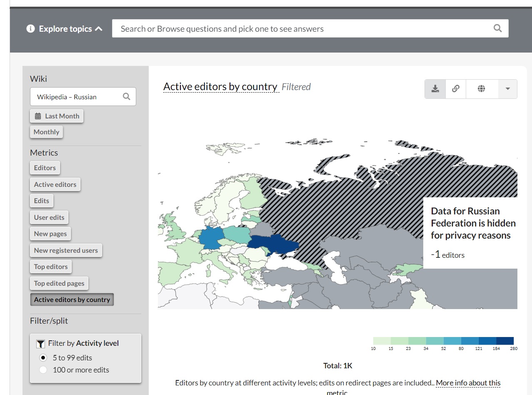The image size is (532, 395).
Task: Click the magnifier in Wiki selector
Action: pyautogui.click(x=127, y=97)
